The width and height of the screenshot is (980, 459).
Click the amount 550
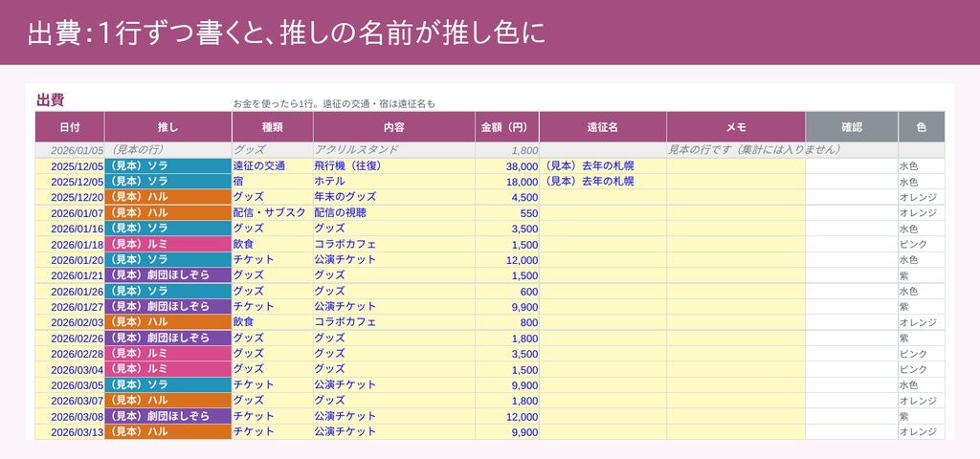click(507, 213)
